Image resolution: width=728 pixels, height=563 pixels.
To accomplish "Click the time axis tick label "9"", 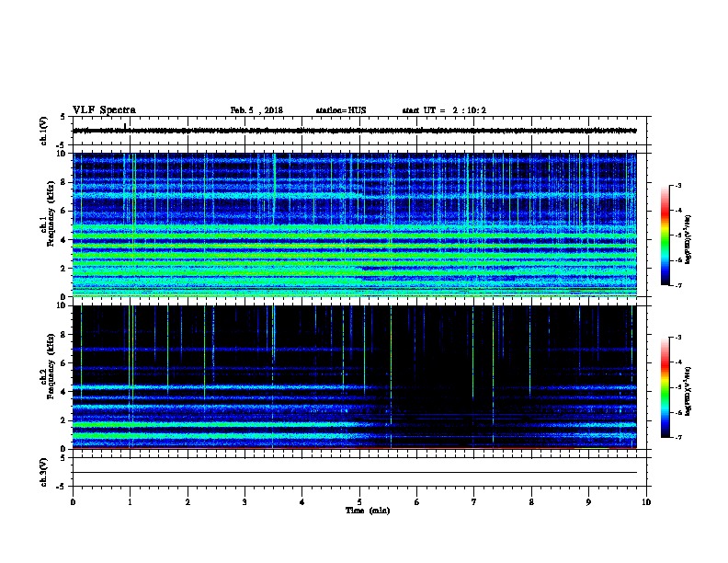I will click(x=588, y=502).
